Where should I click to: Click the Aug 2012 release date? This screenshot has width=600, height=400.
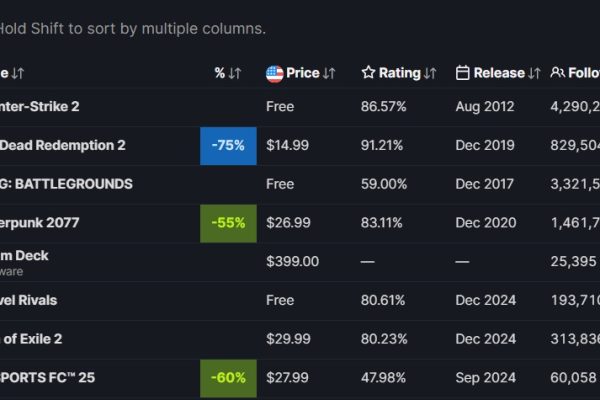click(x=485, y=106)
